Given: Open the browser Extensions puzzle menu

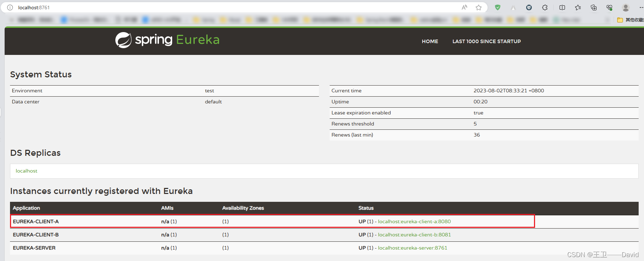Looking at the screenshot, I should pyautogui.click(x=545, y=7).
